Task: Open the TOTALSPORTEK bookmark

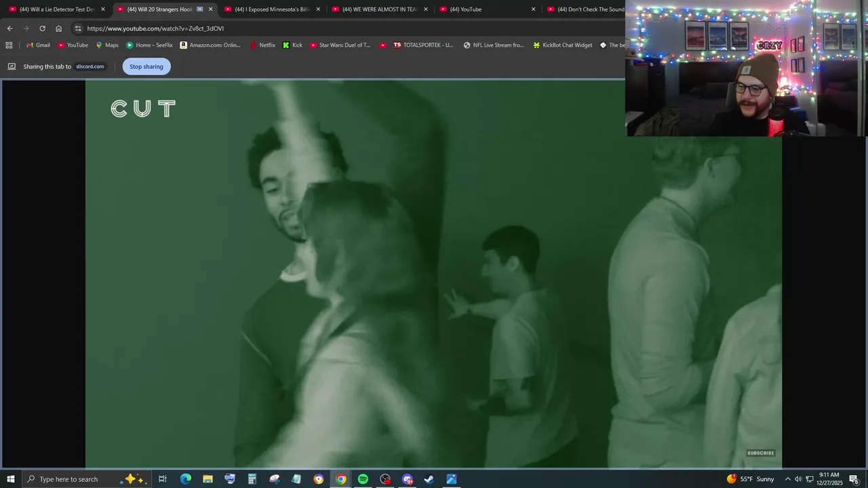Action: tap(423, 45)
